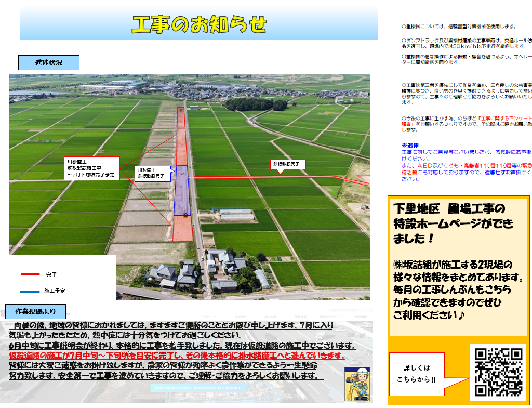The height and width of the screenshot is (408, 532).
Task: Click the 下里地区 圃場工事の heading in yellow box
Action: tap(449, 209)
